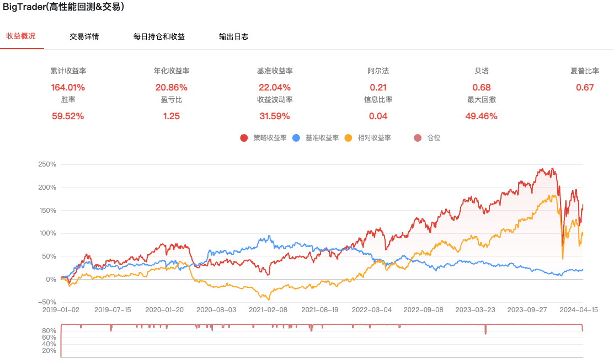Click the 2022-03-04 date on the x-axis
The height and width of the screenshot is (364, 614).
tap(372, 310)
